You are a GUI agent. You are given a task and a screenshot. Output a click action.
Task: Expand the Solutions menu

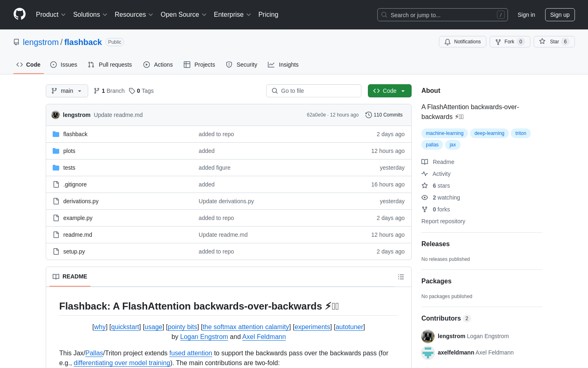(90, 15)
